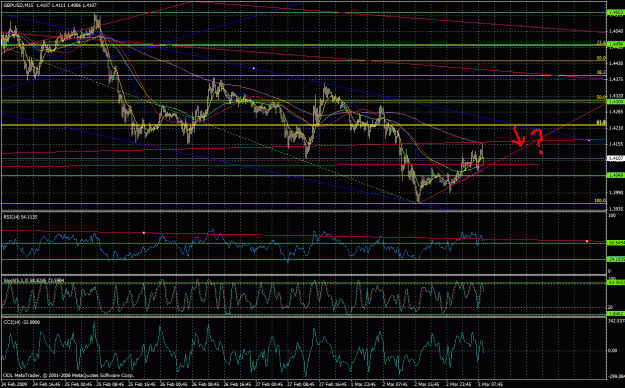Click the green 1.4602 price level tag

[615, 13]
